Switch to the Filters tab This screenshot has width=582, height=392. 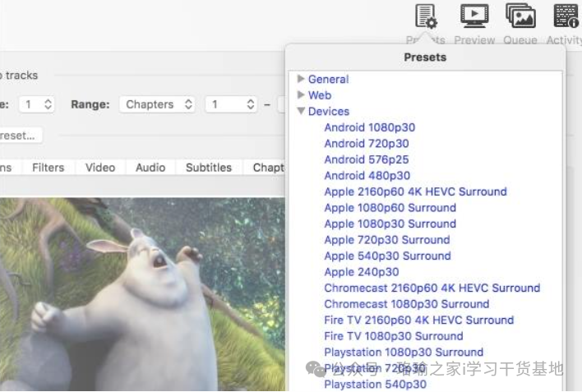[48, 167]
